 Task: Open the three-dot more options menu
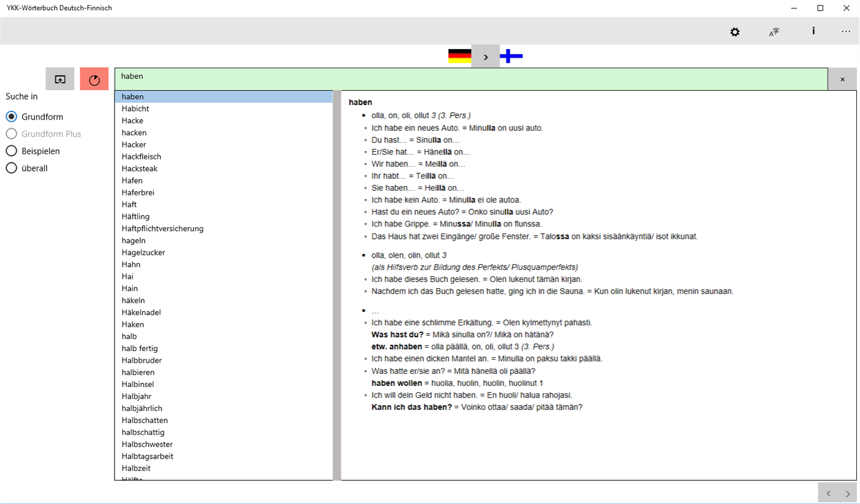click(846, 32)
